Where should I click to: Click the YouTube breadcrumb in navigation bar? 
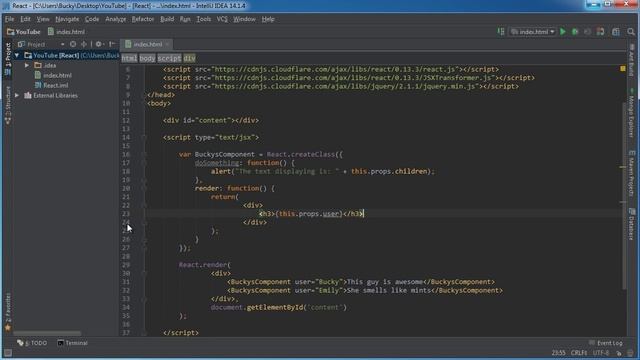click(x=24, y=31)
